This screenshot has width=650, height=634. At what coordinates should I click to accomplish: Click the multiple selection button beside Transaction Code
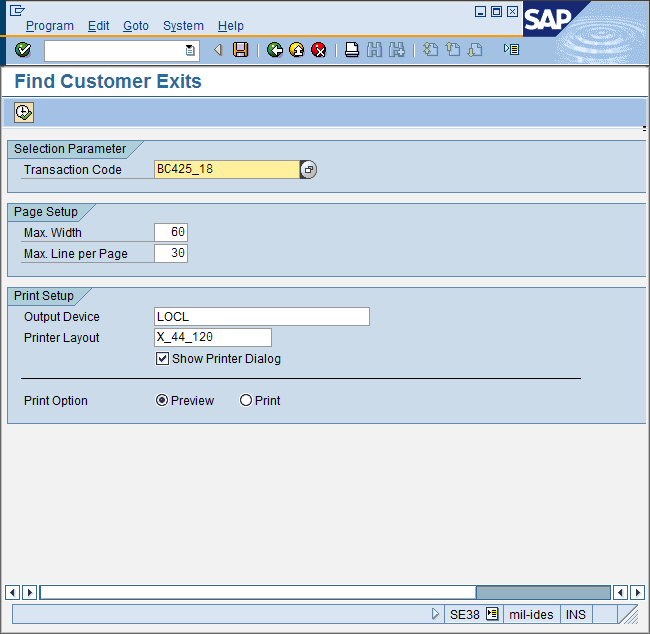pos(308,170)
